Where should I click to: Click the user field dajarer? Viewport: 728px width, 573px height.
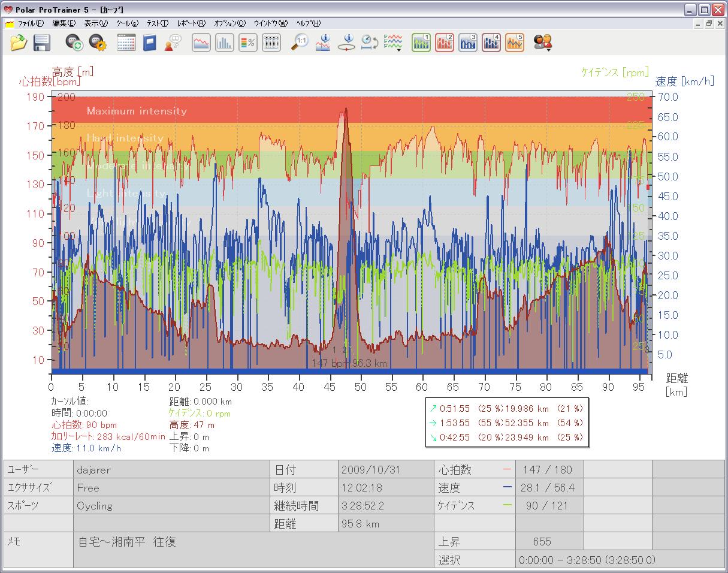[x=172, y=470]
